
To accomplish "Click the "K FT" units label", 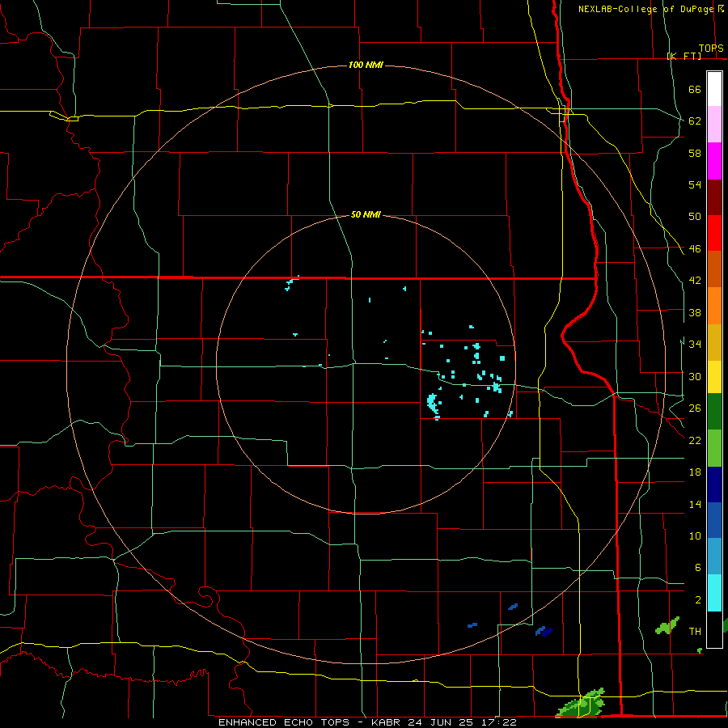I will [x=684, y=56].
